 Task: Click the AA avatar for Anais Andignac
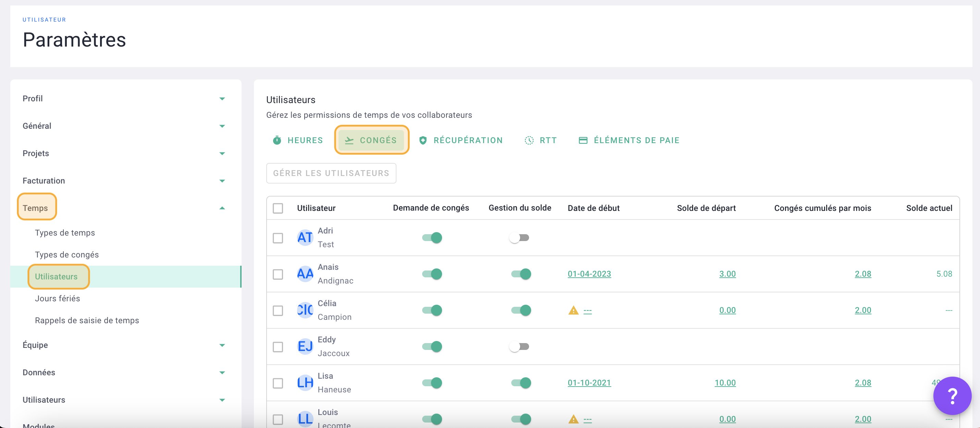coord(305,274)
